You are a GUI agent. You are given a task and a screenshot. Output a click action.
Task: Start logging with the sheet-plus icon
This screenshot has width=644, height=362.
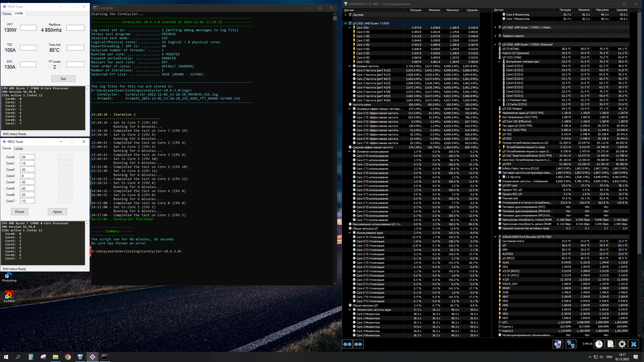point(610,344)
